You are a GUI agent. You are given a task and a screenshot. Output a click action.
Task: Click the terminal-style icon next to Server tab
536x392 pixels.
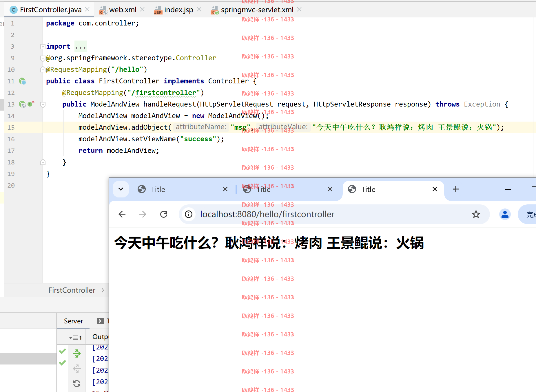click(x=101, y=321)
